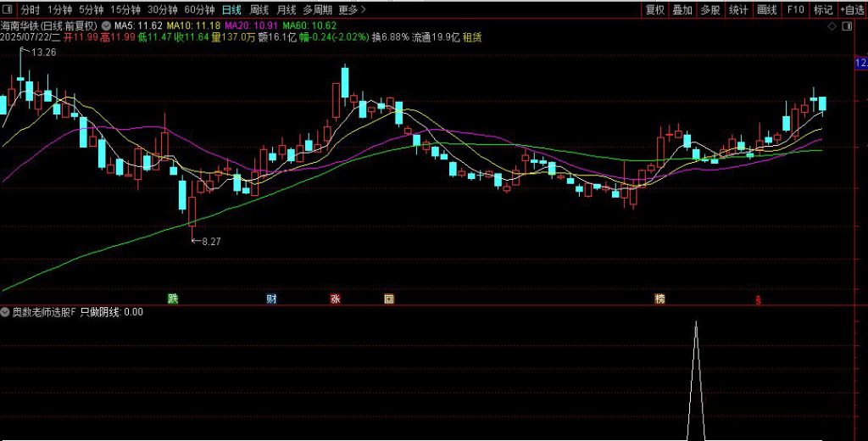Add stock via +自选 button
This screenshot has height=441, width=868.
tap(852, 10)
